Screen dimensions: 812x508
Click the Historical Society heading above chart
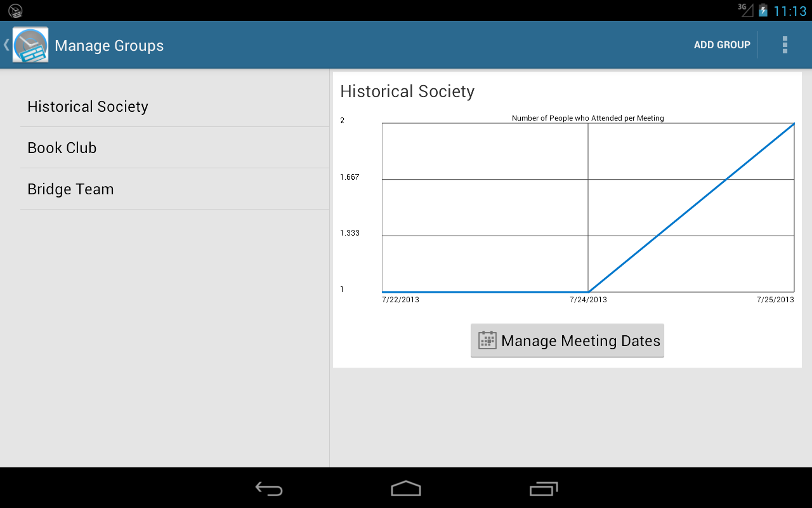pyautogui.click(x=407, y=91)
